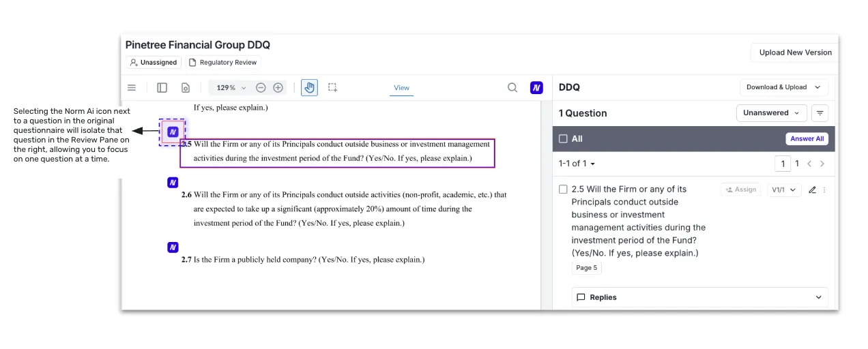Zoom out with the minus icon
868x349 pixels.
pos(261,87)
